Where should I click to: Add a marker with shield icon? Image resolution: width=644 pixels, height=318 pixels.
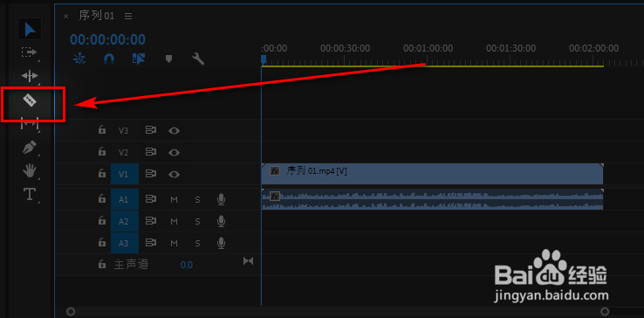tap(168, 59)
